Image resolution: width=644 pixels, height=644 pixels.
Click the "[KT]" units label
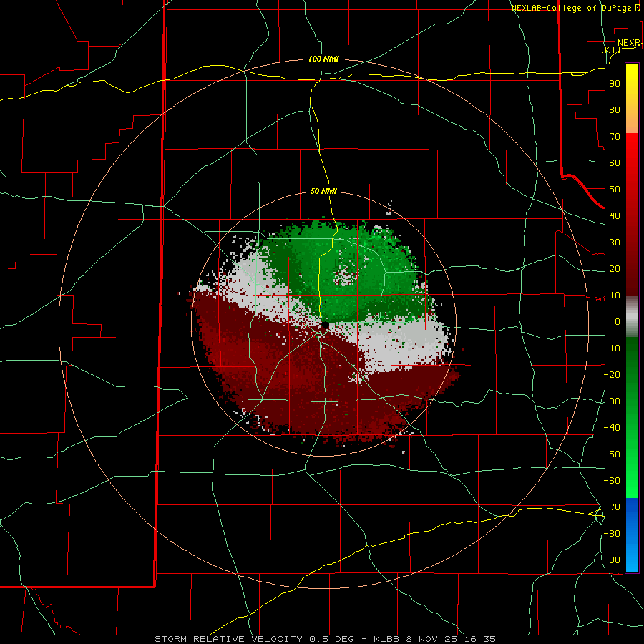611,49
